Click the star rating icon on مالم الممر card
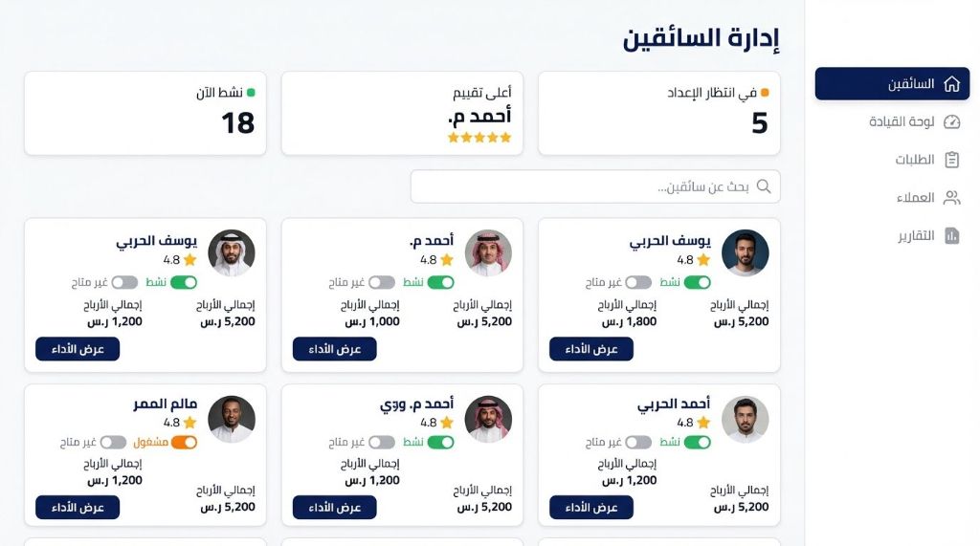Viewport: 980px width, 546px height. 189,423
